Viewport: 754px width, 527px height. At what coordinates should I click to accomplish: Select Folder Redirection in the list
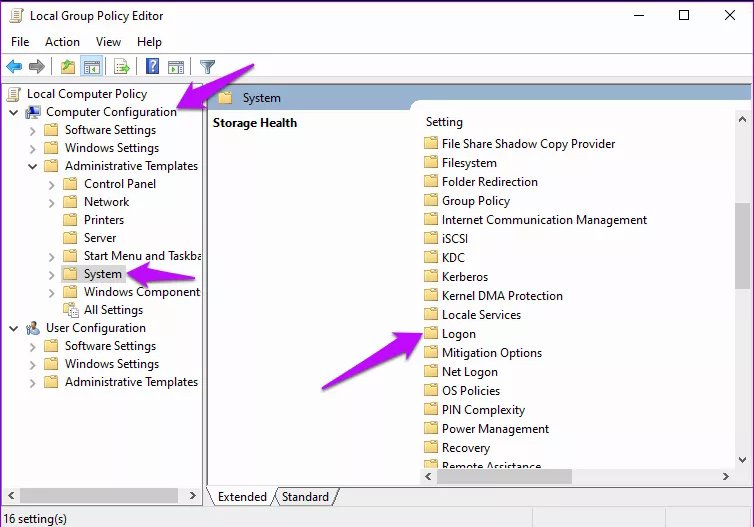(490, 182)
